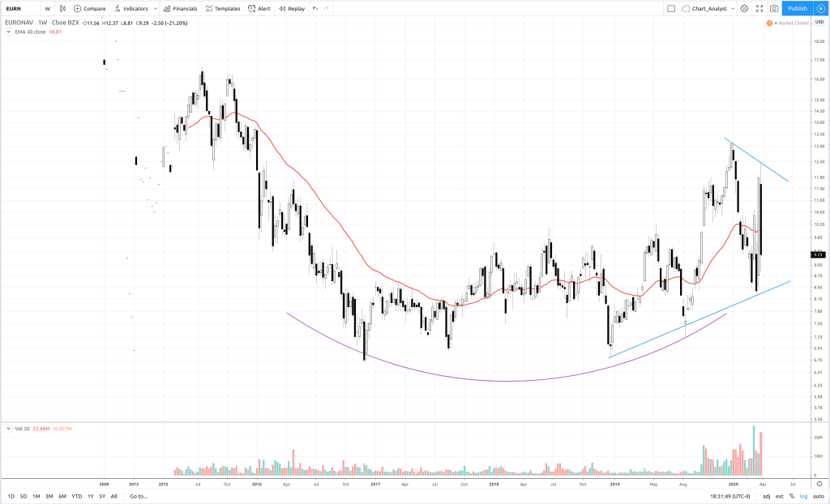The width and height of the screenshot is (830, 504).
Task: Click the orange market status warning icon
Action: click(x=768, y=23)
